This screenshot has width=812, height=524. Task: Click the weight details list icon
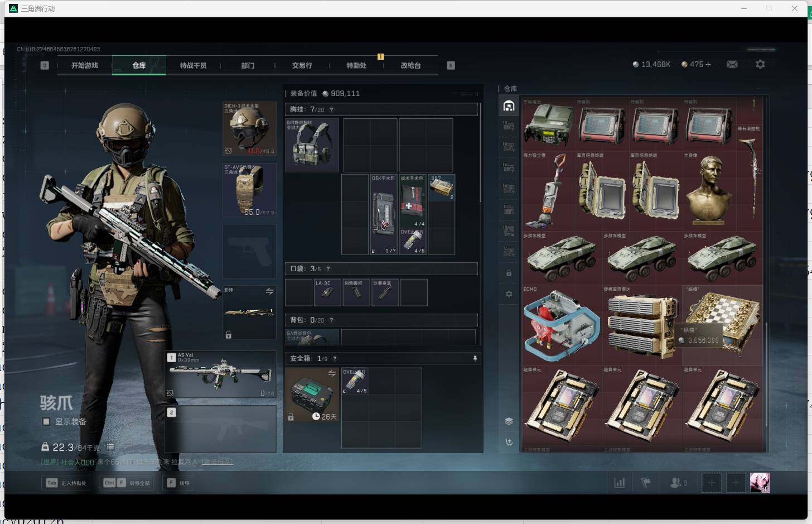click(x=110, y=446)
